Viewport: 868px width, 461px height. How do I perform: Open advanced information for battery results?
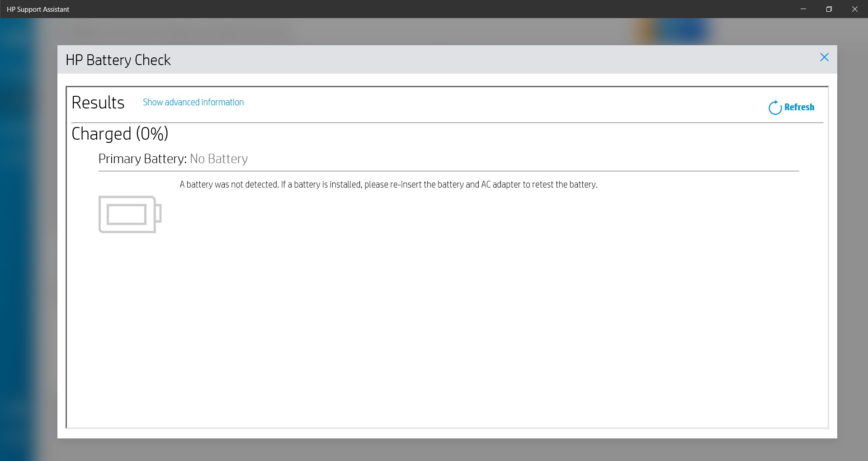tap(193, 102)
